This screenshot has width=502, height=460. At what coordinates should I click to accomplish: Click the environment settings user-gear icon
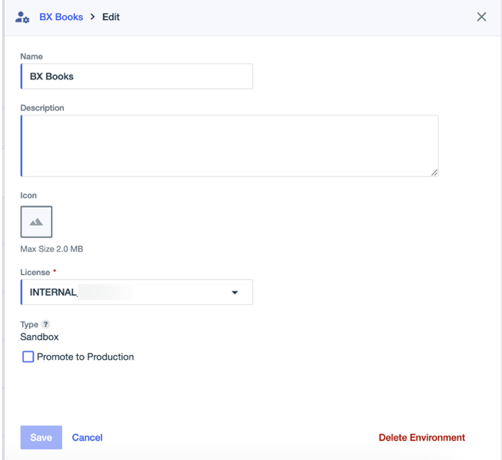pyautogui.click(x=22, y=17)
